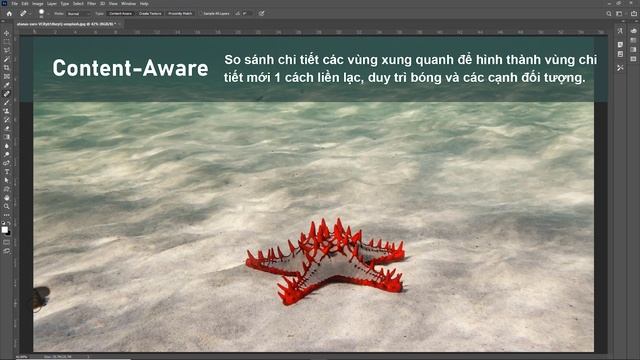This screenshot has height=360, width=640.
Task: Click the white foreground color swatch
Action: 4,230
